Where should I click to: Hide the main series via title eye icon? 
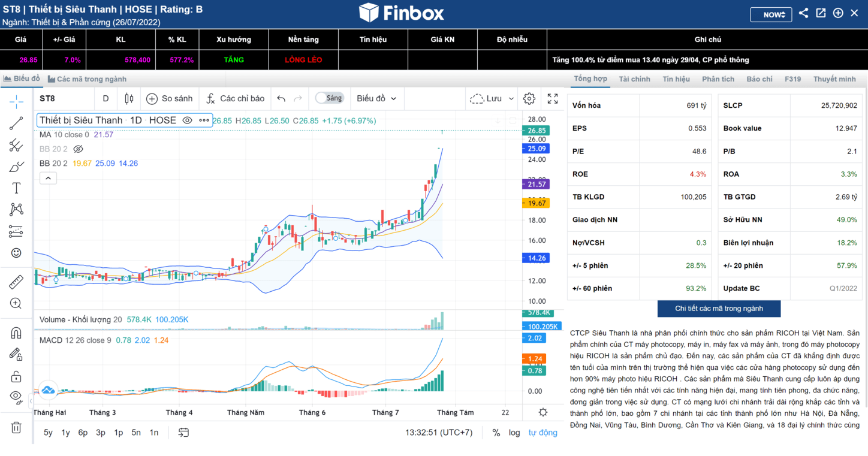187,120
